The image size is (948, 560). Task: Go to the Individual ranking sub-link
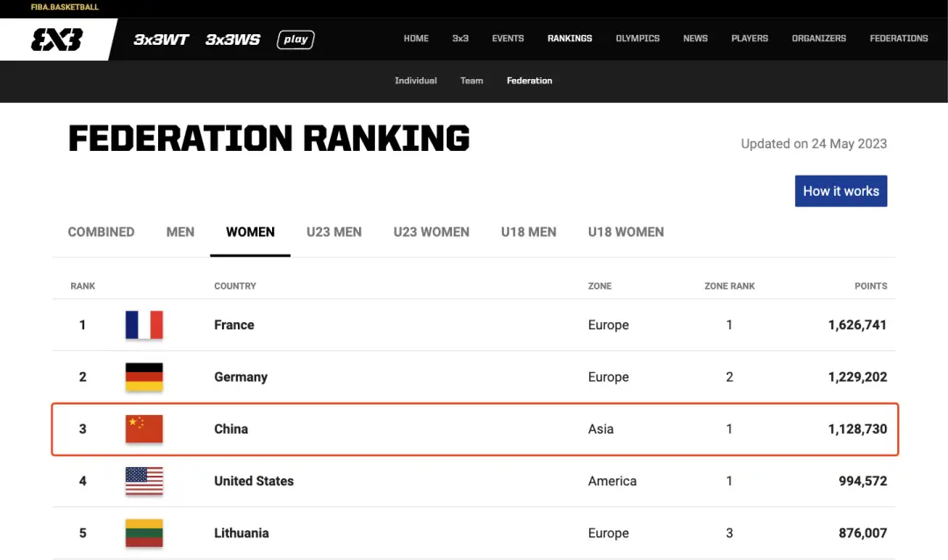click(x=415, y=81)
